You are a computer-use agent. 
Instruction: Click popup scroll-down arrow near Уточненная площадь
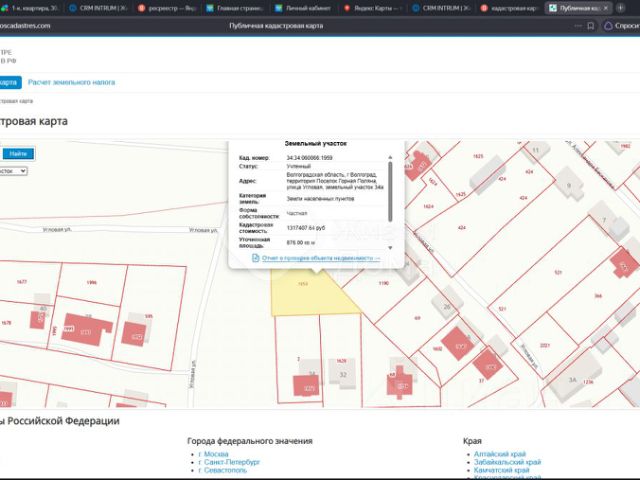click(x=390, y=248)
